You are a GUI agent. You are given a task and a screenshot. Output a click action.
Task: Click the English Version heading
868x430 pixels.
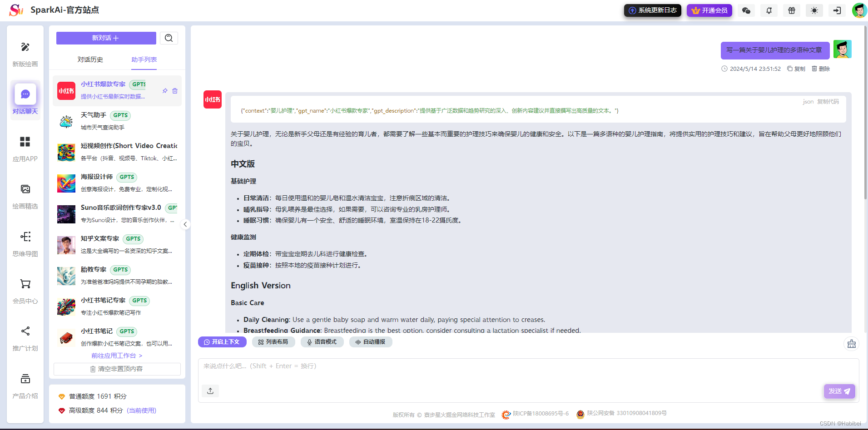pyautogui.click(x=261, y=285)
